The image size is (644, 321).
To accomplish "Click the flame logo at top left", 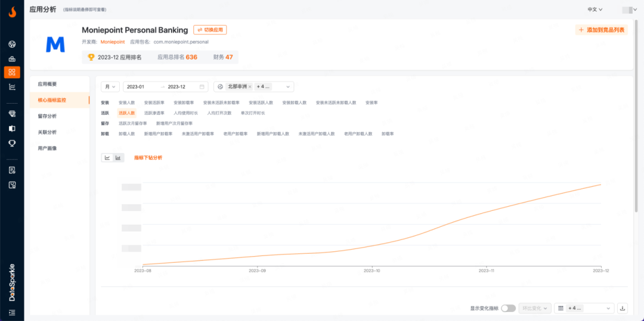I will point(12,11).
